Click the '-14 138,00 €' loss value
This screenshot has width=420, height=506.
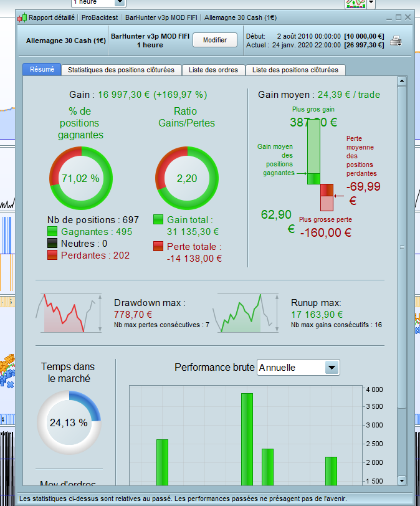click(x=194, y=259)
